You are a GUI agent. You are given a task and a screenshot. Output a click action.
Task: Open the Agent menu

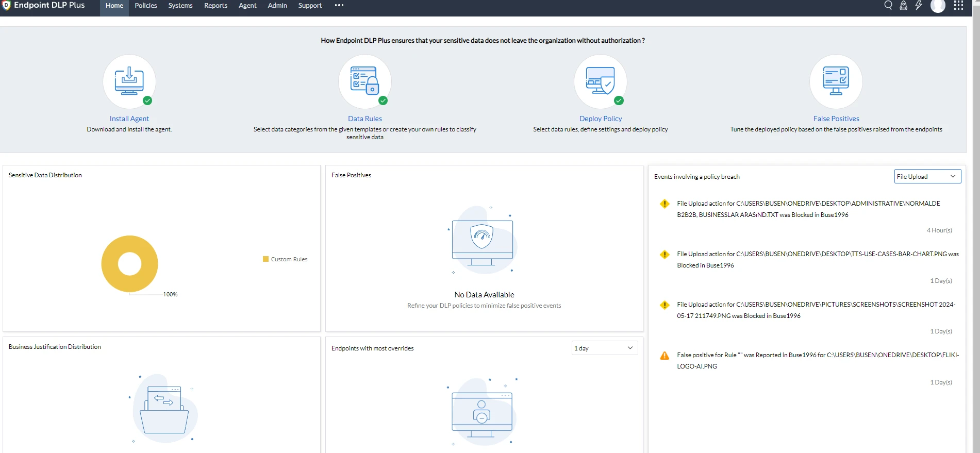coord(247,6)
